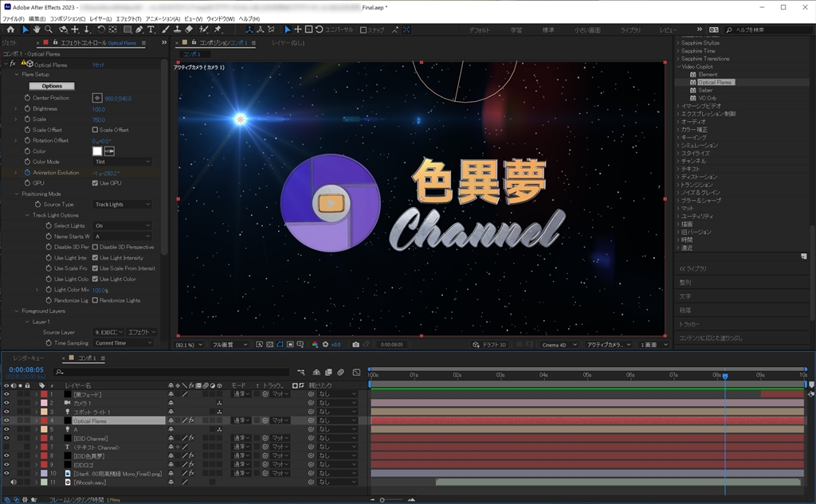This screenshot has width=816, height=504.
Task: Click the white Color swatch
Action: (x=97, y=151)
